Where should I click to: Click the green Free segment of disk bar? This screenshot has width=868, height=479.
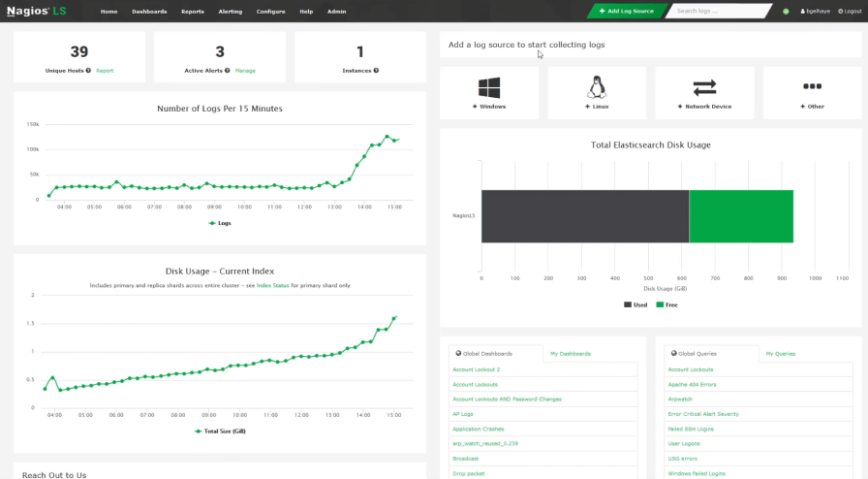coord(741,216)
